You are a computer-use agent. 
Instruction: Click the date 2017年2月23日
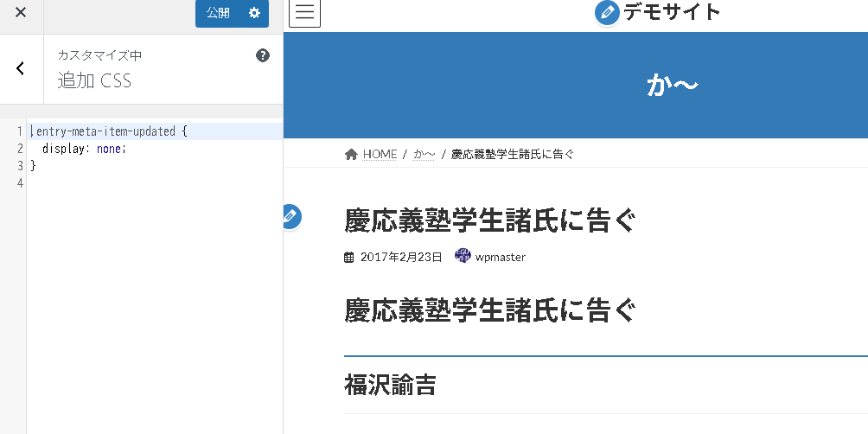[x=401, y=257]
